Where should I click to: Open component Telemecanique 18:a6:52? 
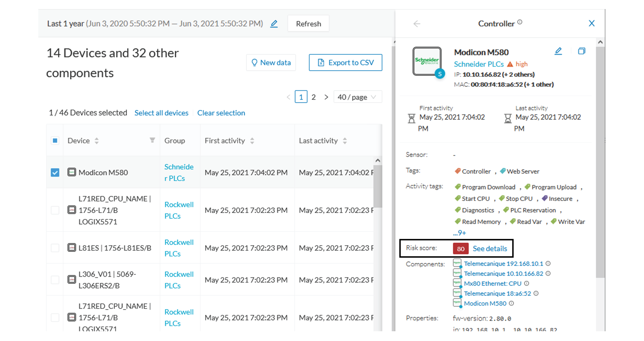point(497,293)
